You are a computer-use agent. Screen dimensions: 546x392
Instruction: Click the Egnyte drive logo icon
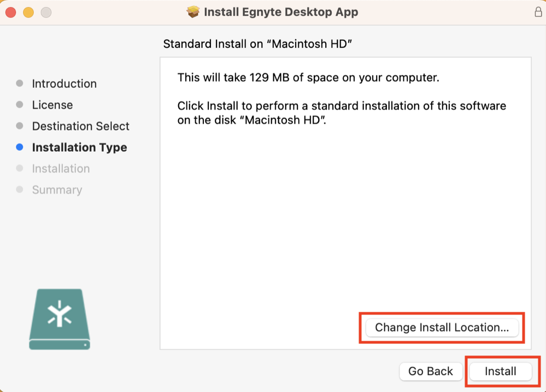(x=60, y=319)
